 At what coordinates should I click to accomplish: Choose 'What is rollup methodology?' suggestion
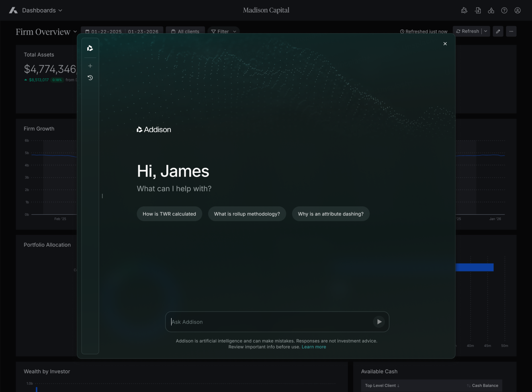tap(247, 214)
